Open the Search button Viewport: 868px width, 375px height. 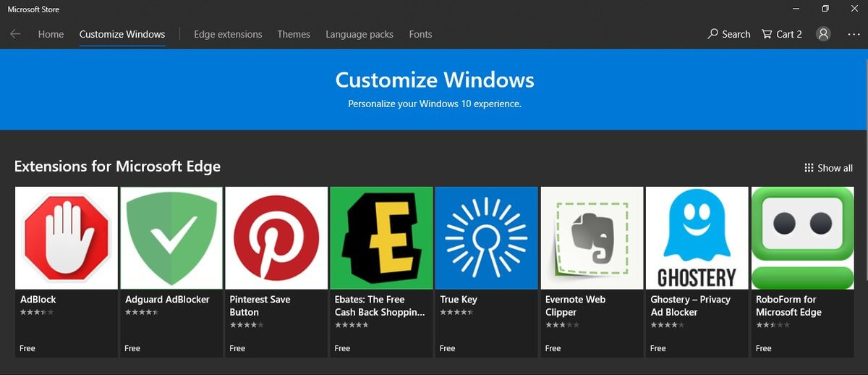(x=729, y=34)
